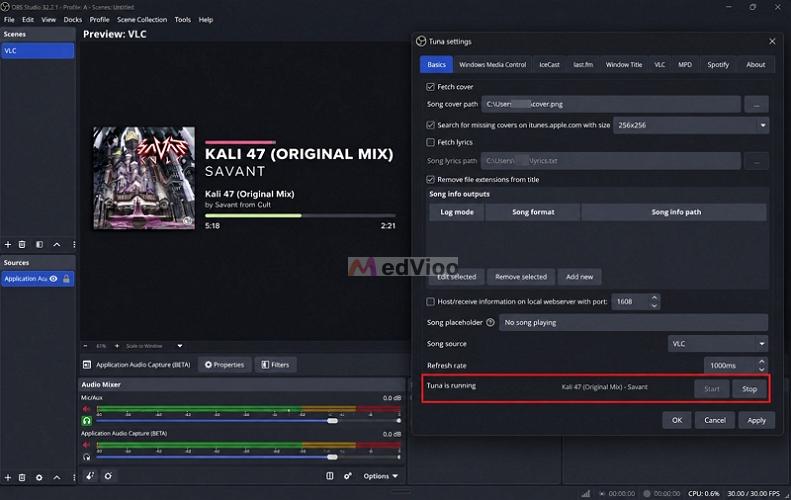Click first icon at Audio Mixer bottom left
The height and width of the screenshot is (500, 791).
(90, 476)
